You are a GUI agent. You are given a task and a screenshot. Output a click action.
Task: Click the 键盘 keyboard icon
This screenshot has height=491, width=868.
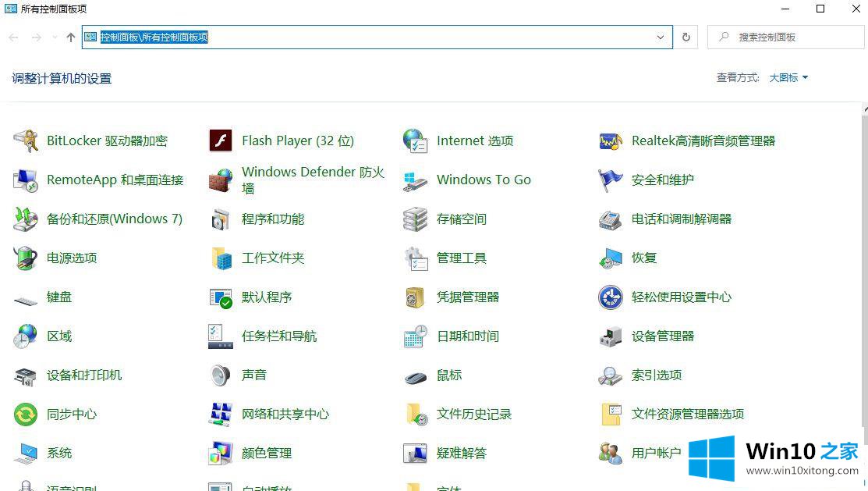(26, 301)
